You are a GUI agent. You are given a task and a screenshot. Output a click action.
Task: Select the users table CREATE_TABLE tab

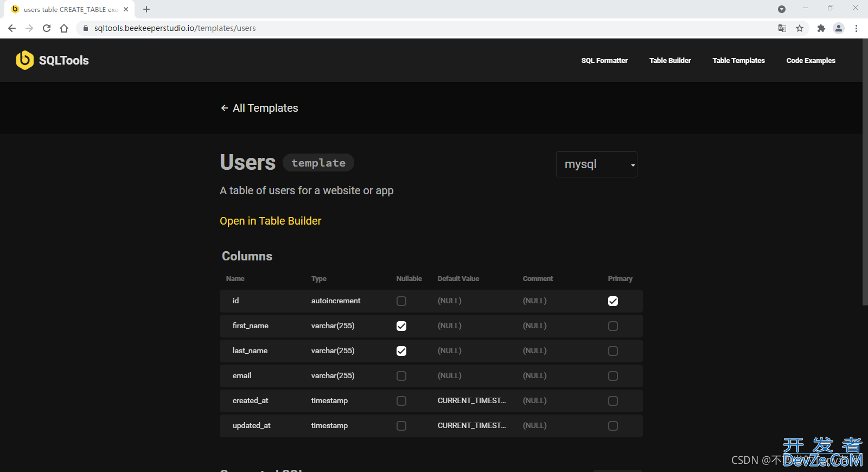tap(69, 9)
